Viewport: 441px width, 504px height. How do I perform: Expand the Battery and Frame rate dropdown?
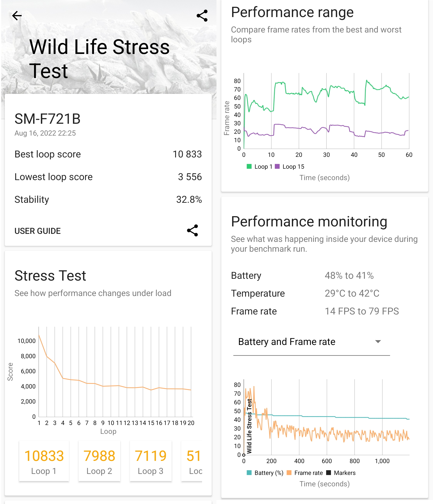pos(311,342)
